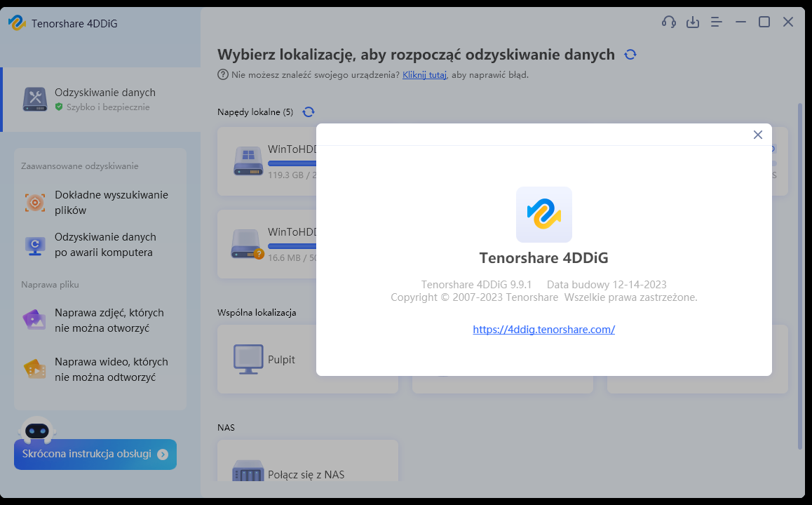
Task: Open Naprawa wideo, których nie można odtworzyć
Action: point(100,370)
